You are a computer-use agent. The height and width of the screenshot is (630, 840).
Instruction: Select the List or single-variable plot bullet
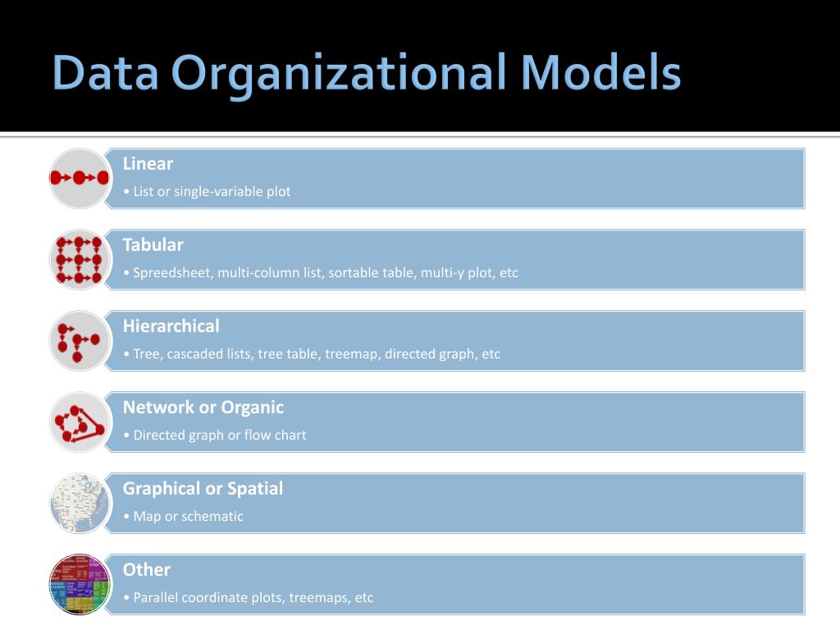tap(208, 191)
